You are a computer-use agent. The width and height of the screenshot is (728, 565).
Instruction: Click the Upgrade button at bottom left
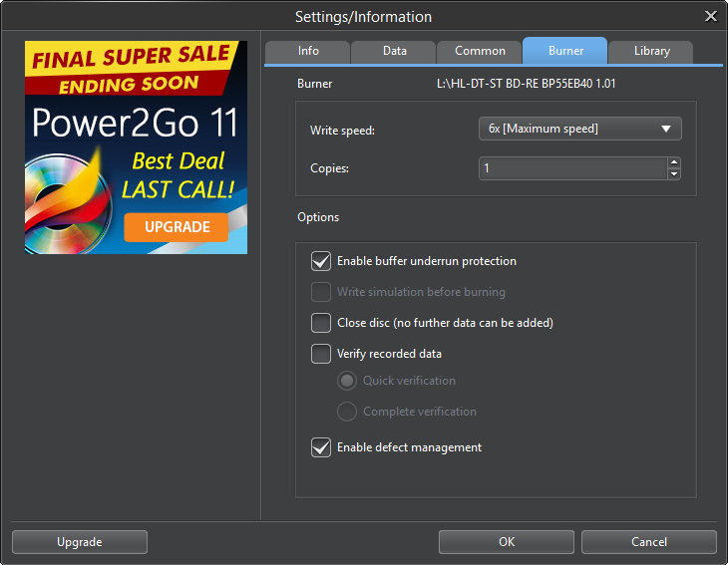tap(80, 542)
